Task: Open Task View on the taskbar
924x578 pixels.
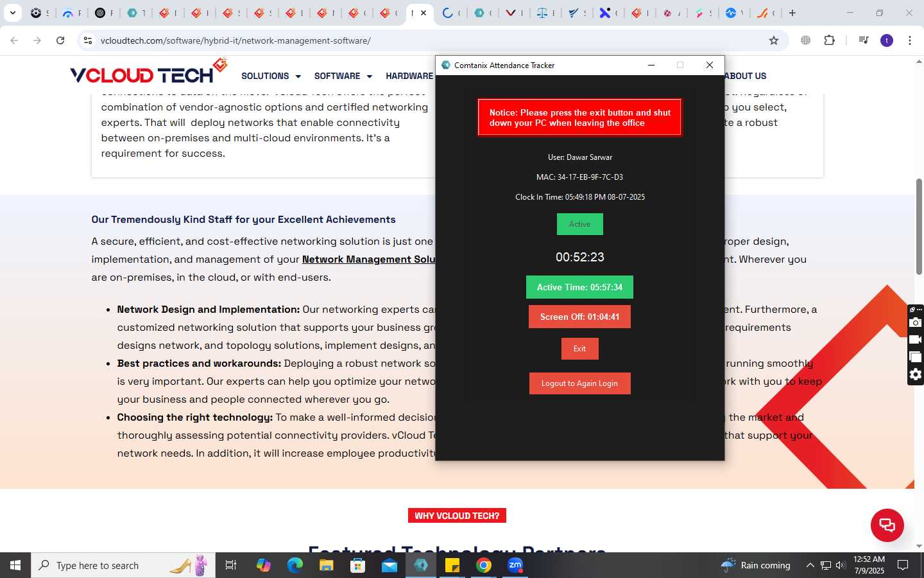Action: [x=231, y=565]
